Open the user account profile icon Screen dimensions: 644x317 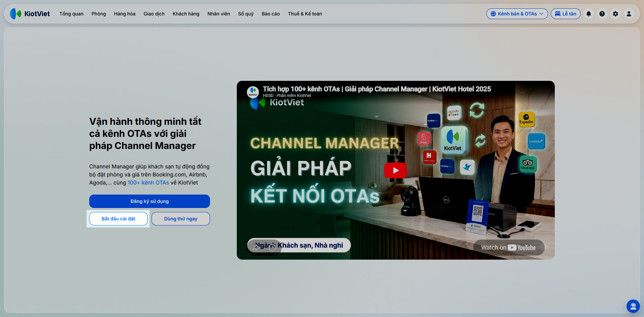click(629, 14)
